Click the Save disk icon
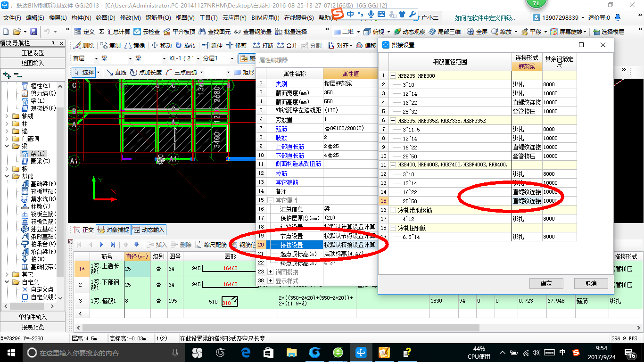 [x=33, y=32]
